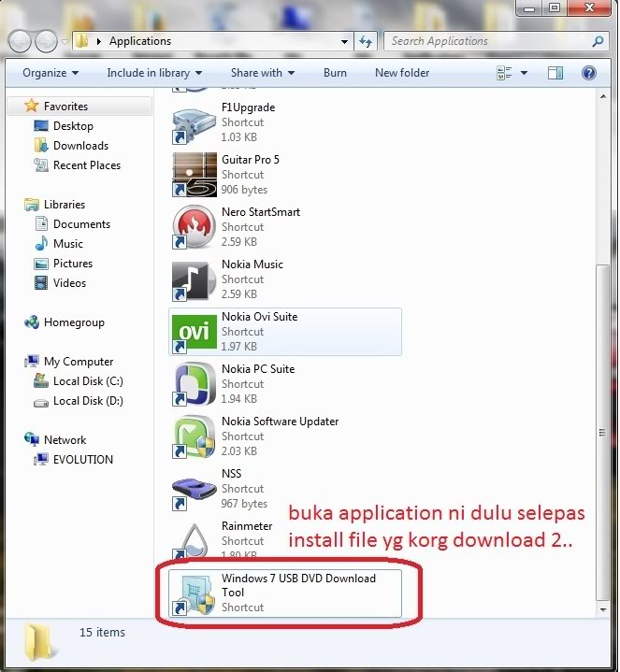Maximize the Explorer window

(555, 7)
